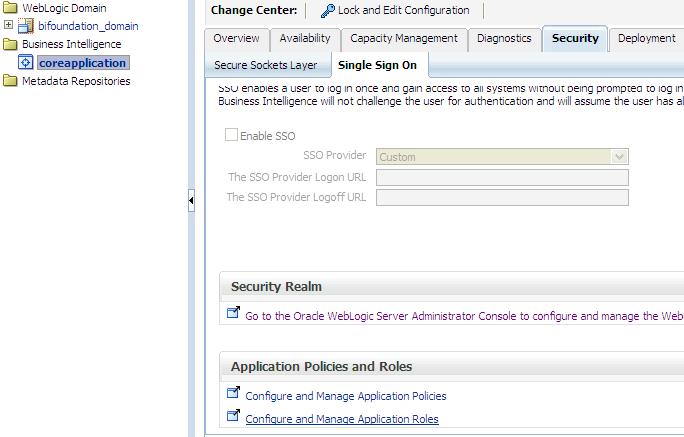Viewport: 684px width, 437px height.
Task: Click the Business Intelligence folder icon
Action: pyautogui.click(x=10, y=45)
